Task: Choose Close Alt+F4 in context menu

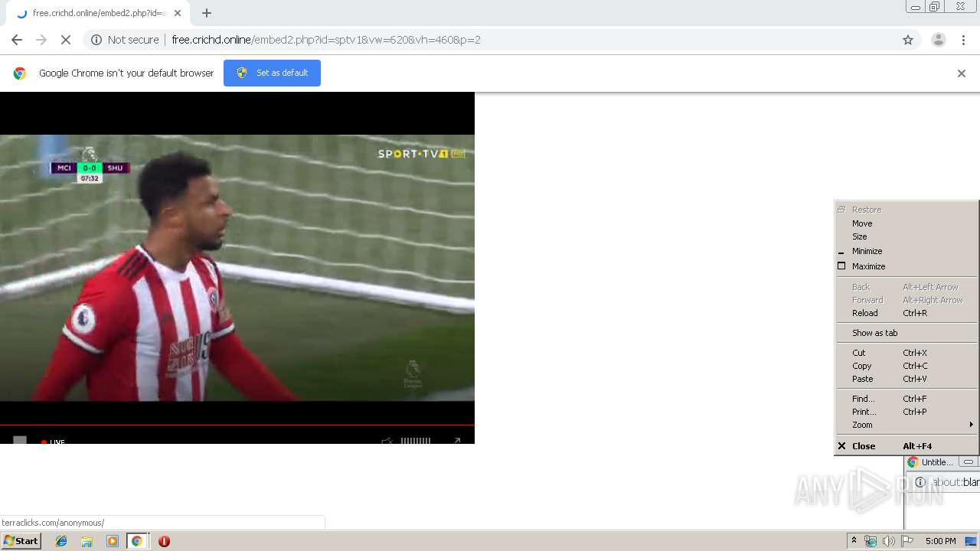Action: 906,446
